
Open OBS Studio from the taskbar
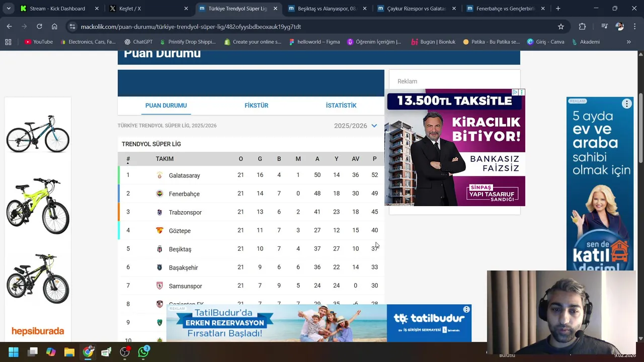125,352
